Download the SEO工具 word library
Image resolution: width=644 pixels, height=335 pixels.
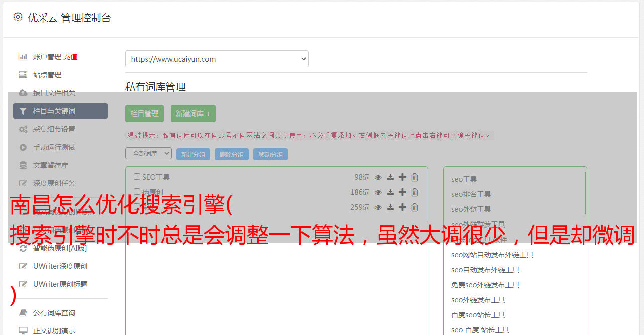click(x=390, y=177)
